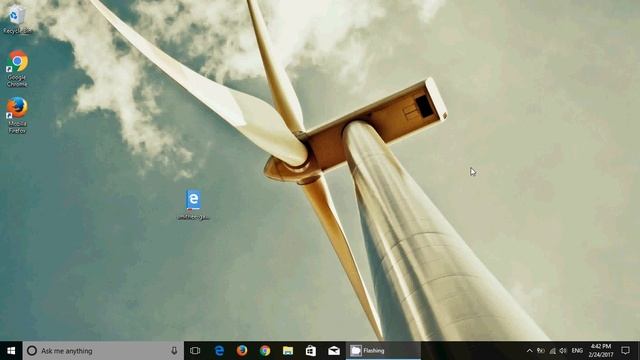Screen dimensions: 640x360
Task: Open the Windows Start menu
Action: pos(11,351)
